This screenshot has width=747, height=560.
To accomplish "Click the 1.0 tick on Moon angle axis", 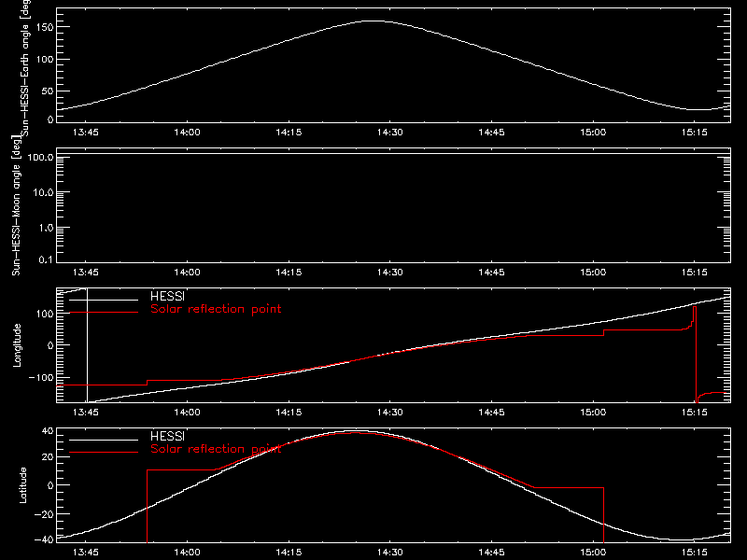I will coord(46,228).
